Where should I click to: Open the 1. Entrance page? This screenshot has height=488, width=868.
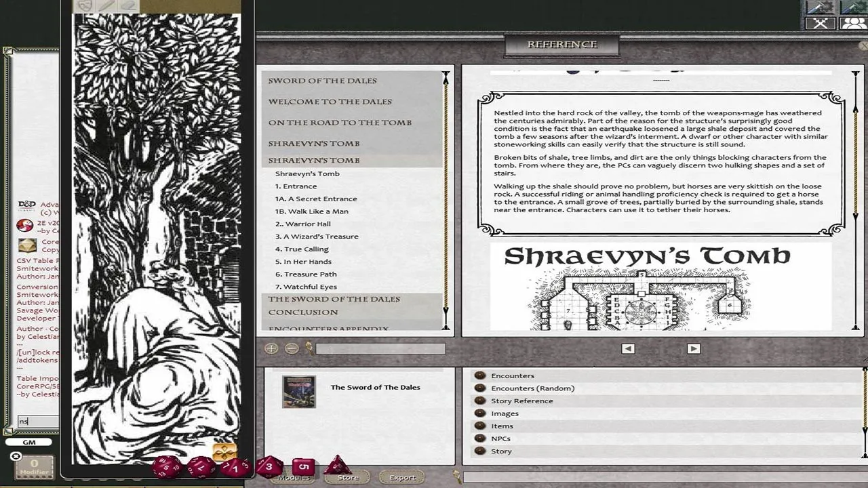click(296, 186)
